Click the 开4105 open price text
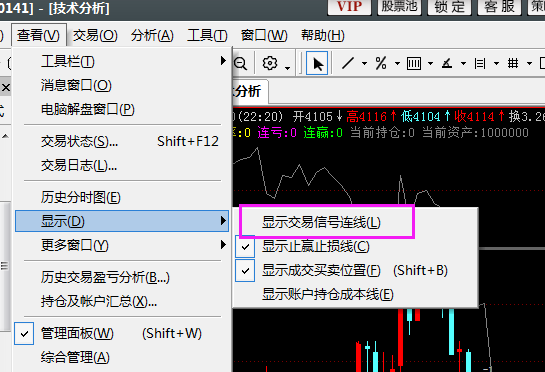This screenshot has height=372, width=545. click(x=318, y=116)
